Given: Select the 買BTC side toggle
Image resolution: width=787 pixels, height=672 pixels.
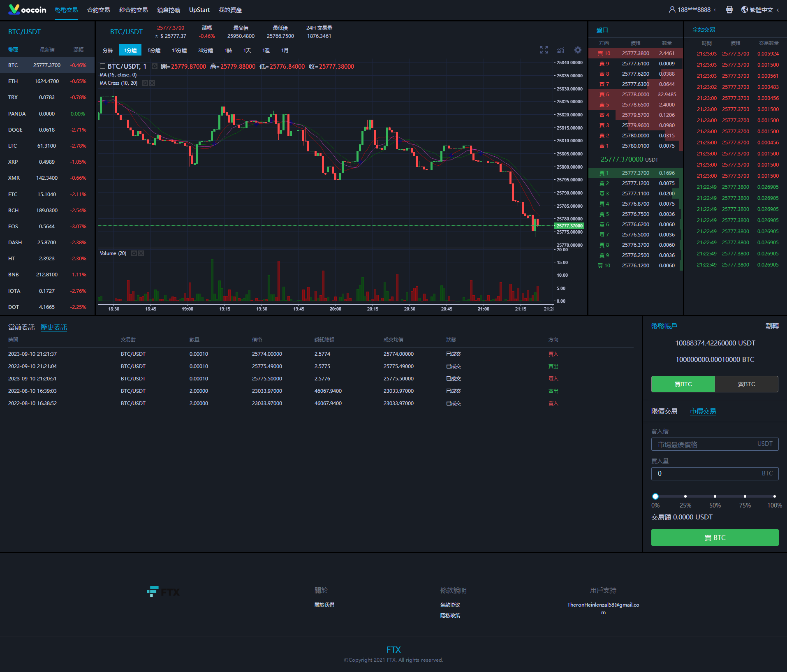Looking at the screenshot, I should tap(683, 384).
